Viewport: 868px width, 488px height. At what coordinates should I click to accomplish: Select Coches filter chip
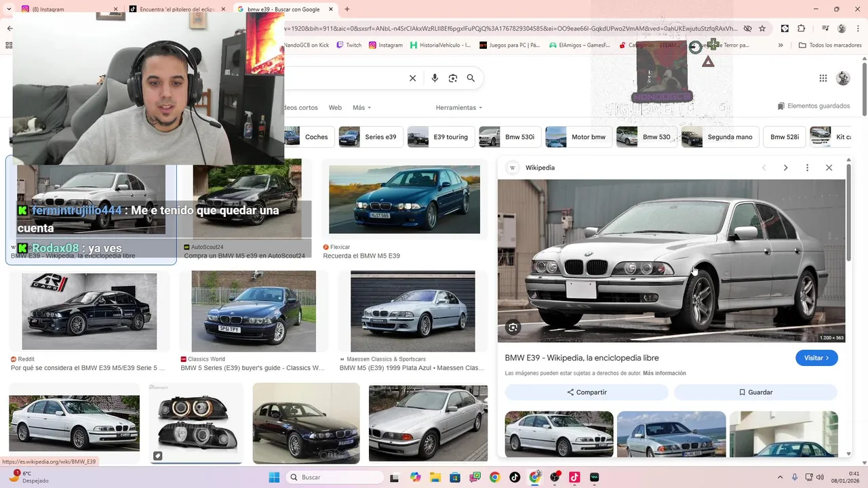(309, 137)
